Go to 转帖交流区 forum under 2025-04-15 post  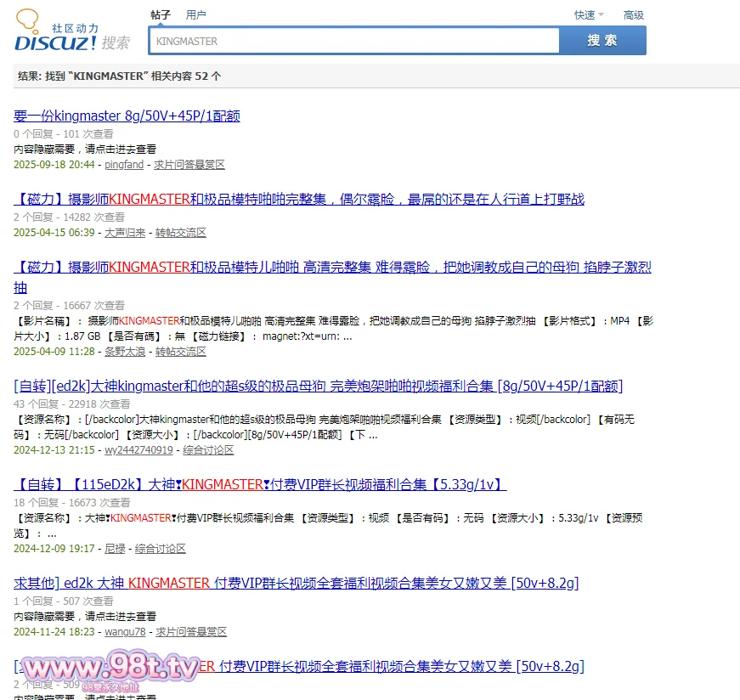181,232
